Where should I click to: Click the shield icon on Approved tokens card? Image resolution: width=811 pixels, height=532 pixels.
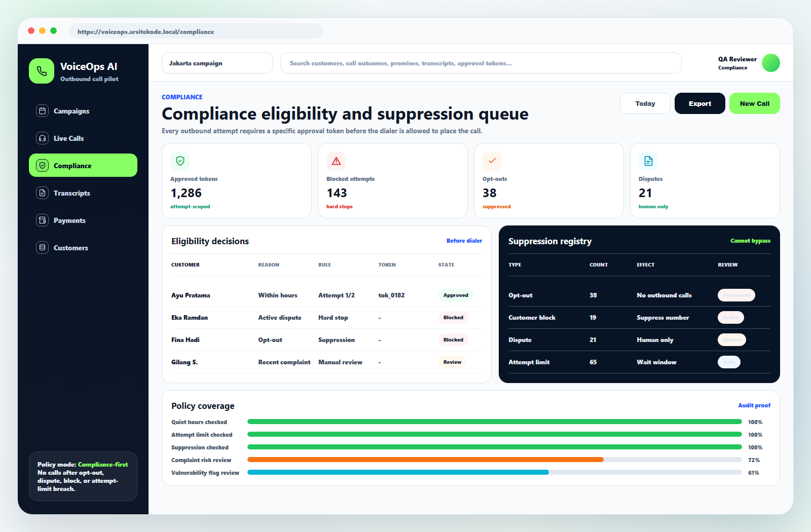coord(180,161)
